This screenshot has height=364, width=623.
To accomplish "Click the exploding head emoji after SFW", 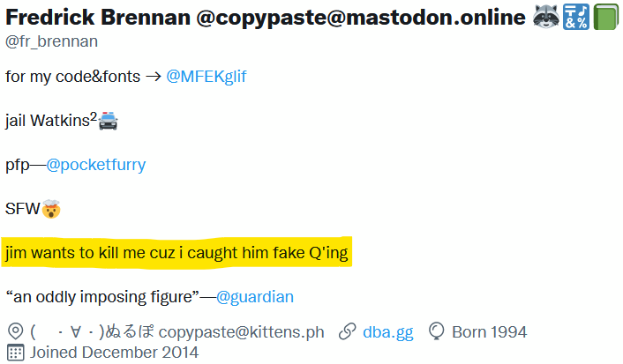I will pyautogui.click(x=51, y=209).
